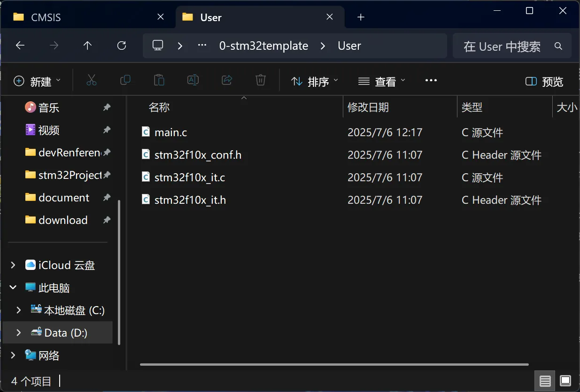The height and width of the screenshot is (392, 580).
Task: Click the 在 User 中搜索 search box
Action: pyautogui.click(x=512, y=46)
